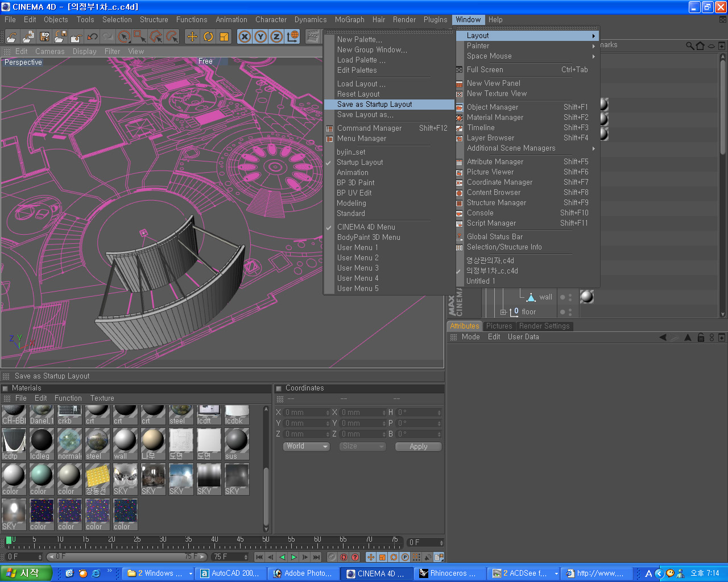The height and width of the screenshot is (582, 728).
Task: Switch the world coordinate system toggle
Action: [293, 37]
